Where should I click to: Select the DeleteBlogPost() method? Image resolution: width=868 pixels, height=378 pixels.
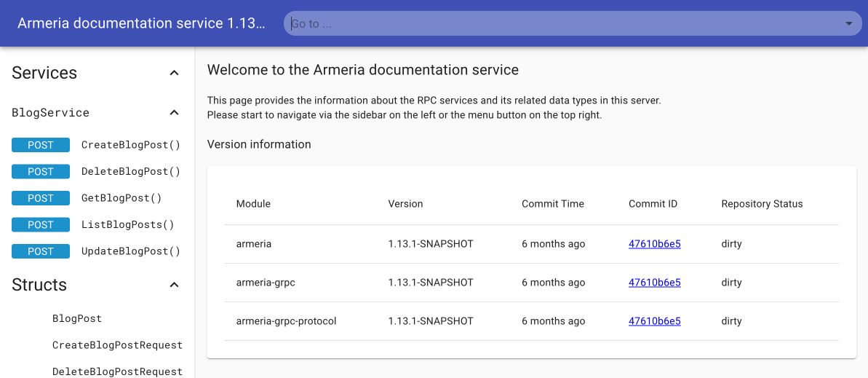coord(130,172)
